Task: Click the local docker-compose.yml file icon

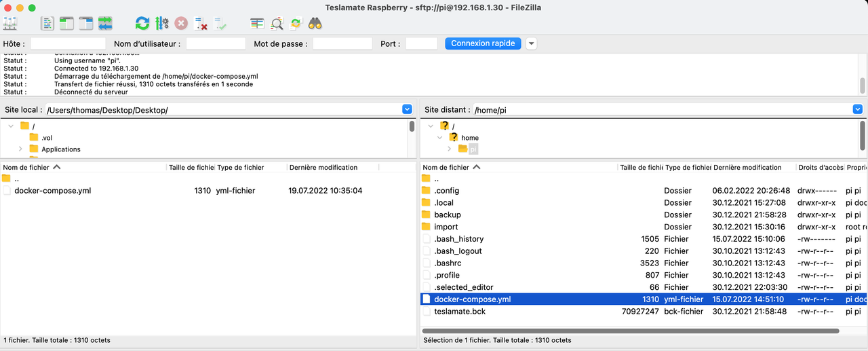Action: click(7, 191)
